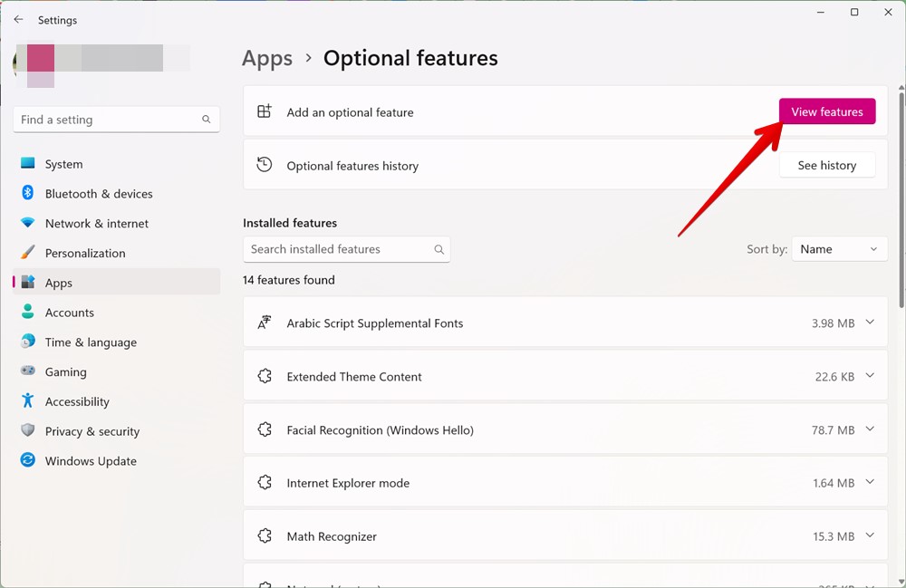The width and height of the screenshot is (906, 588).
Task: Select the Time & language icon
Action: [28, 342]
